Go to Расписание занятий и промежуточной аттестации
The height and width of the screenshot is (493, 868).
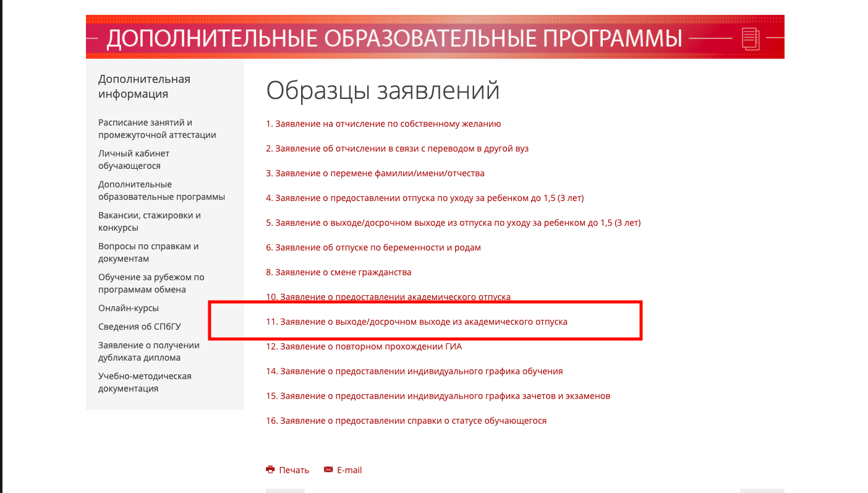157,129
